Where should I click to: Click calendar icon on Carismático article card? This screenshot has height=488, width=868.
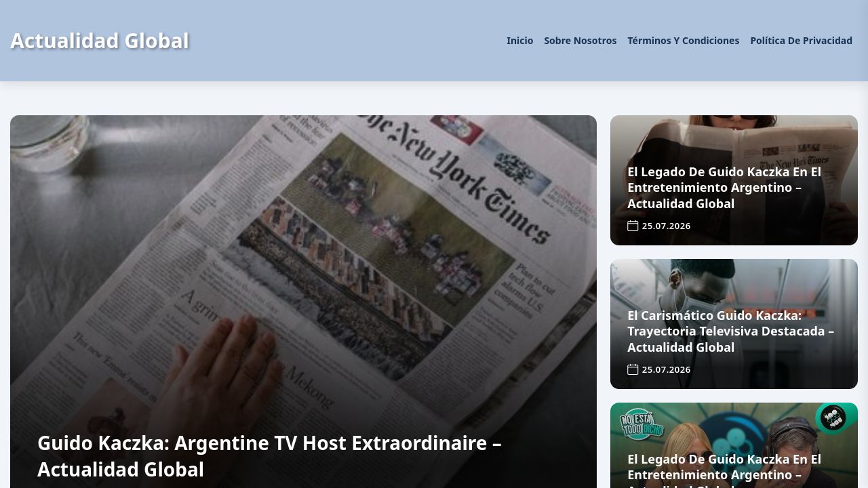(x=633, y=369)
